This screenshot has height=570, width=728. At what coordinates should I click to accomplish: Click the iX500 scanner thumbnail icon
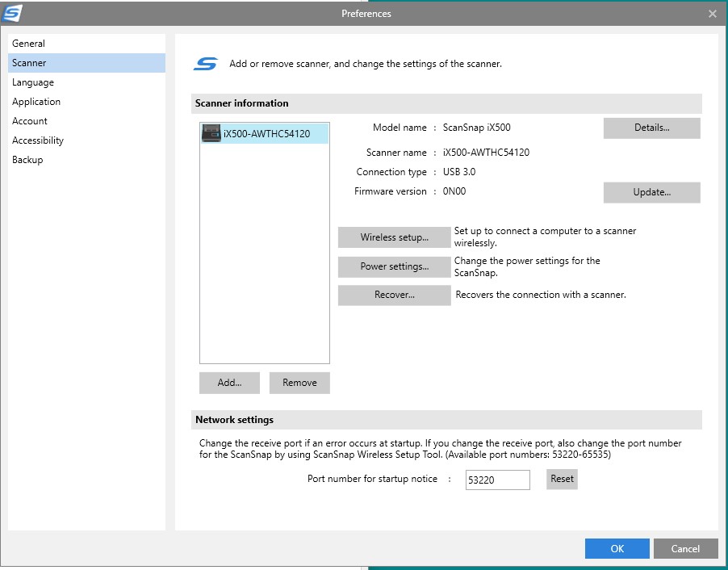(x=211, y=134)
